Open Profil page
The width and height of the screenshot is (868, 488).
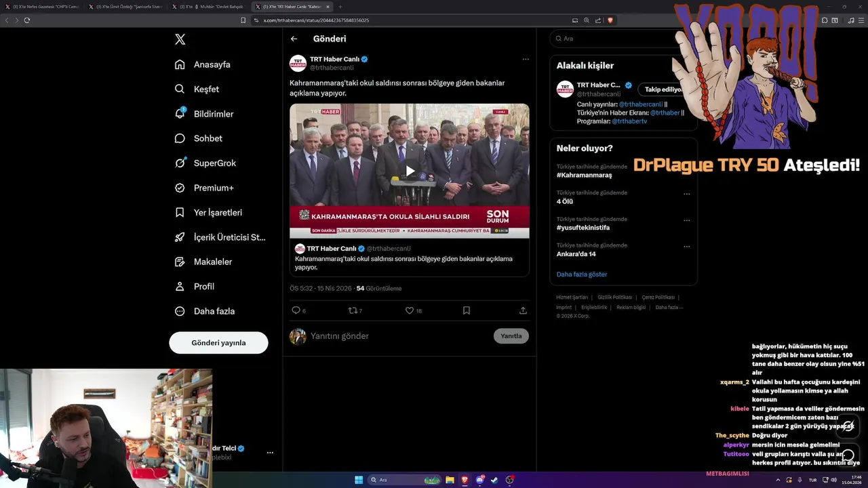pos(195,287)
